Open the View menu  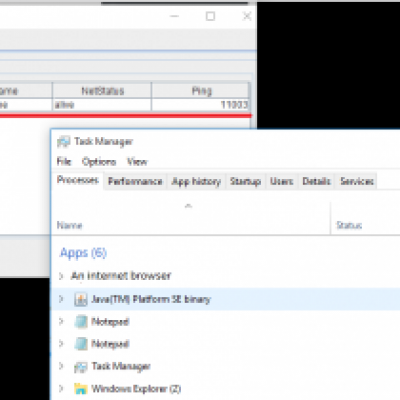click(137, 162)
